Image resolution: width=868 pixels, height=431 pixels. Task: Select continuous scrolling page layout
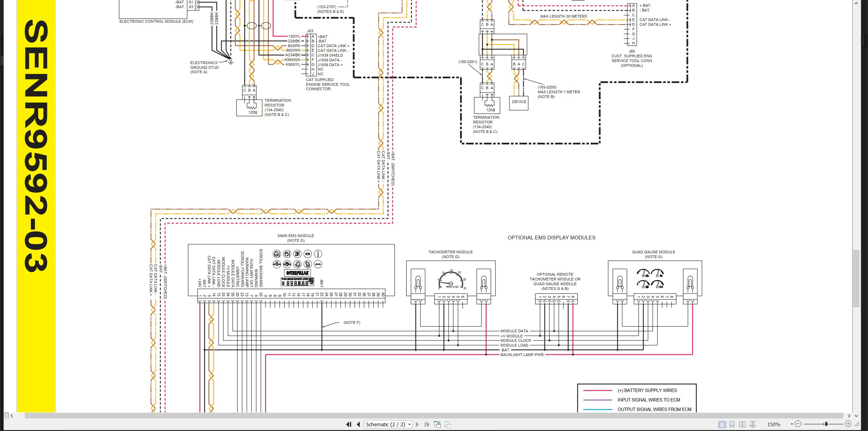click(x=732, y=424)
